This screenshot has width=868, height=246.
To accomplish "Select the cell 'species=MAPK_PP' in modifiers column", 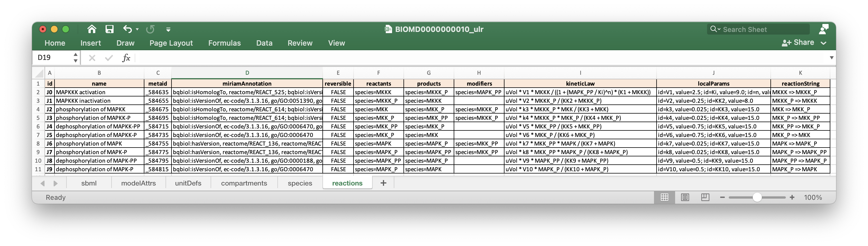I will [479, 92].
